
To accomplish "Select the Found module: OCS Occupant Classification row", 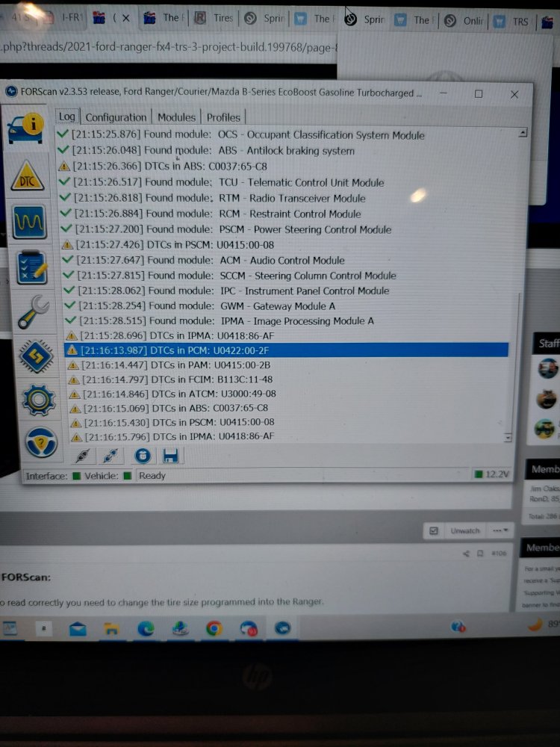I will click(x=240, y=134).
